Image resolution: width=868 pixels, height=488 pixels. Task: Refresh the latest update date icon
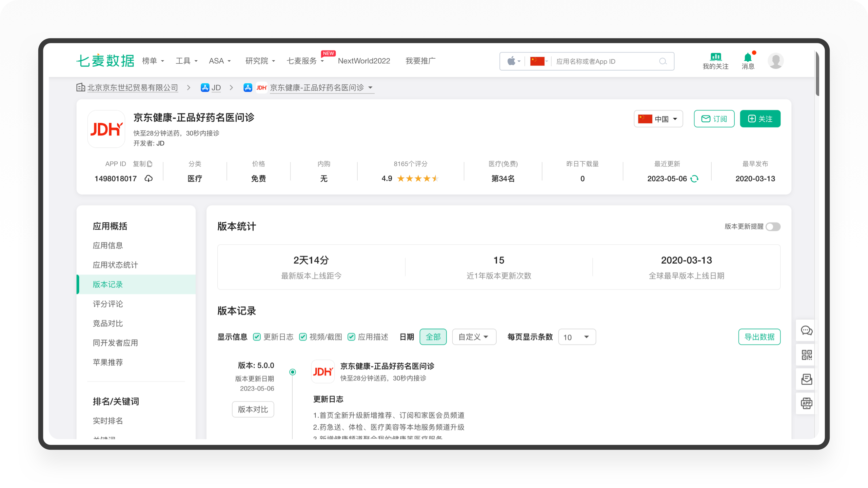pos(695,179)
